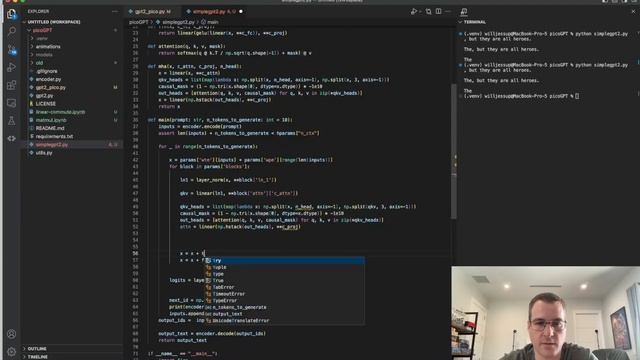This screenshot has width=640, height=360.
Task: Choose 'tuple' autocomplete suggestion
Action: [x=284, y=267]
